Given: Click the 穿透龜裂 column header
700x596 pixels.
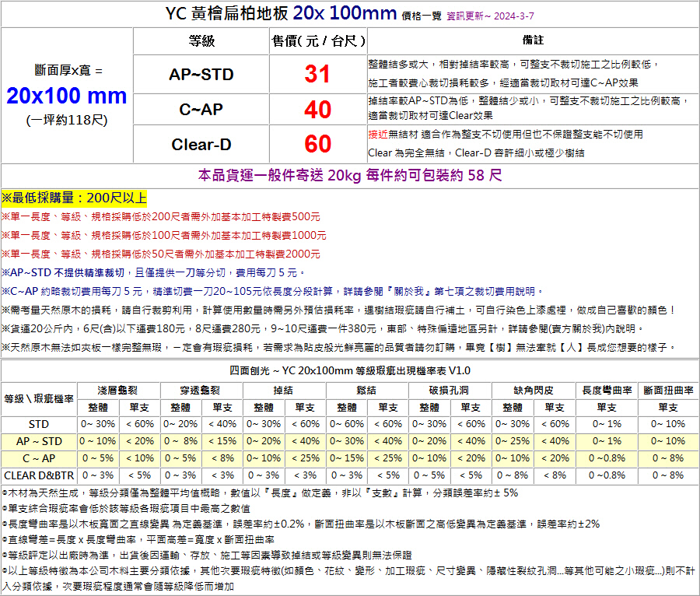Looking at the screenshot, I should tap(201, 389).
